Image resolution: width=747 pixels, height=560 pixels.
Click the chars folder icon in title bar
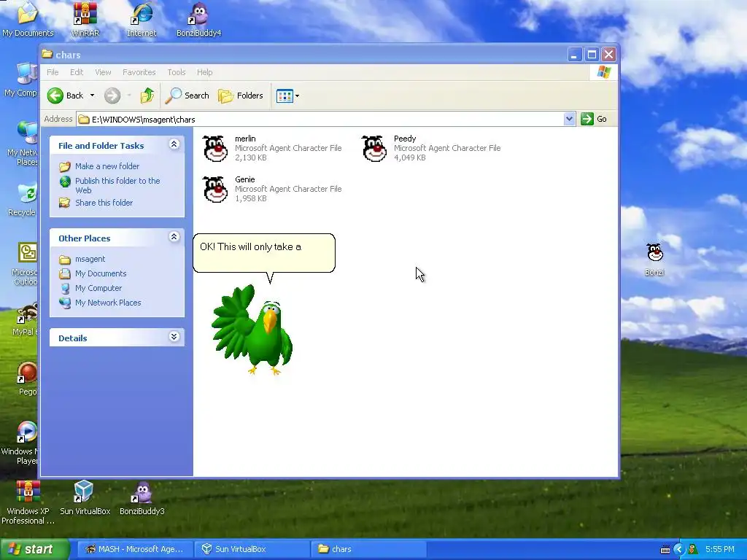(47, 54)
